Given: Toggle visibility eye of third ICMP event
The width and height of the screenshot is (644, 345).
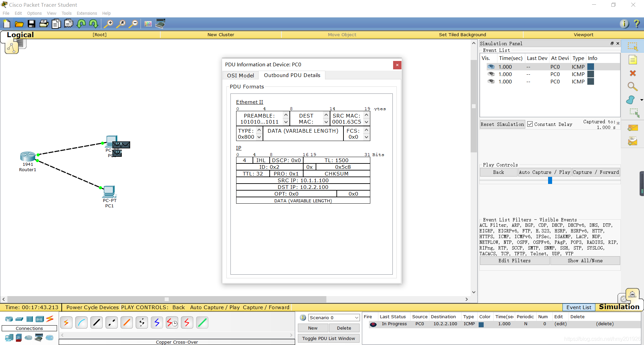Looking at the screenshot, I should coord(491,81).
